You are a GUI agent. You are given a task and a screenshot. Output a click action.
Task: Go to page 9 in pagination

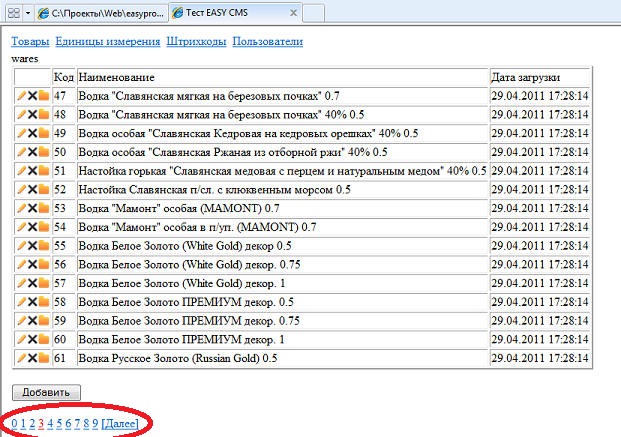click(95, 424)
